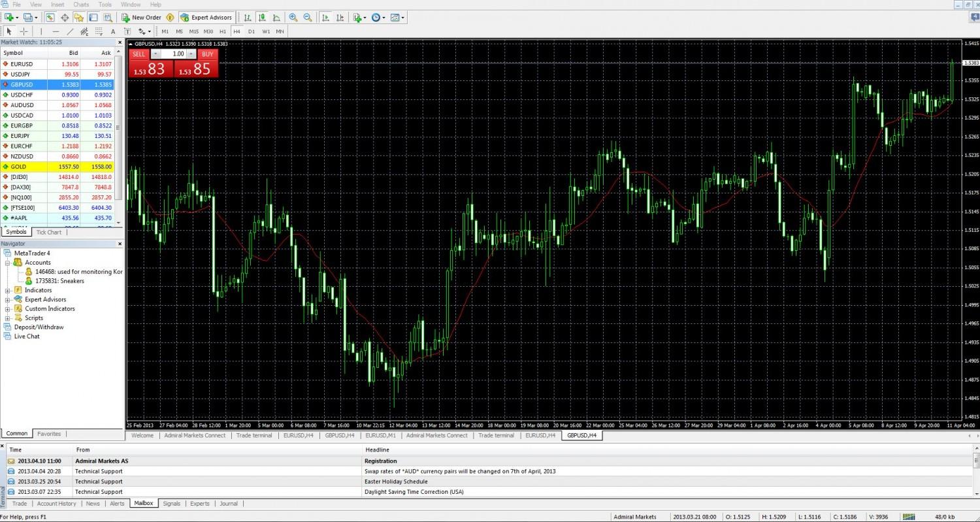Image resolution: width=980 pixels, height=522 pixels.
Task: Switch timeframe to M1
Action: pyautogui.click(x=165, y=31)
